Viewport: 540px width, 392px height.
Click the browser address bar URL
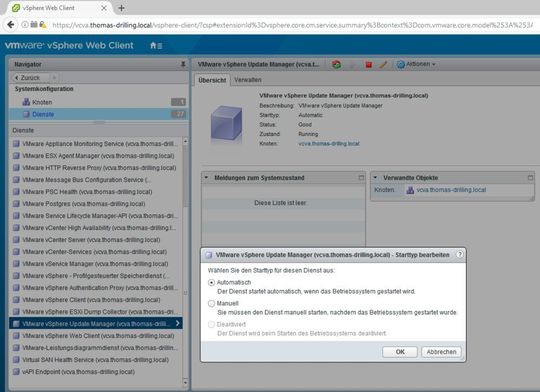pyautogui.click(x=292, y=25)
